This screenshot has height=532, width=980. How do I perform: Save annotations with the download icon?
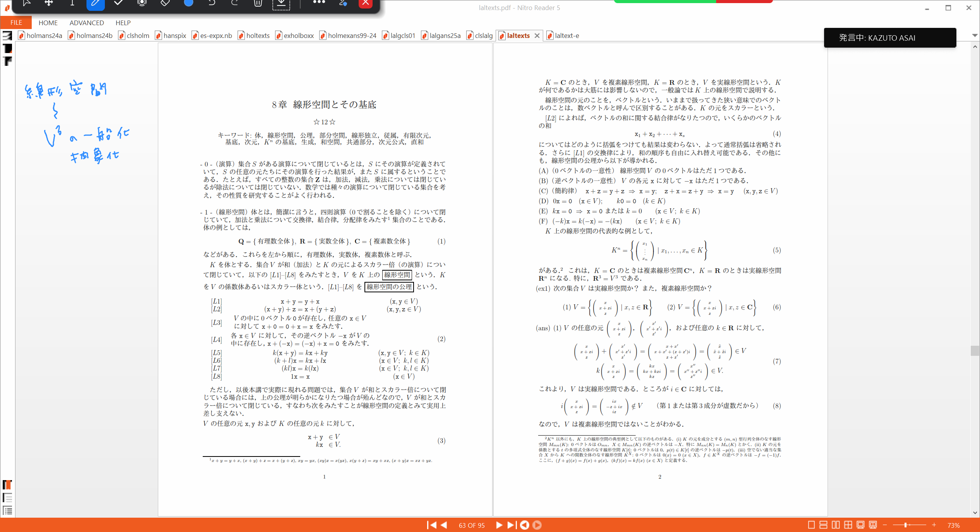click(281, 3)
